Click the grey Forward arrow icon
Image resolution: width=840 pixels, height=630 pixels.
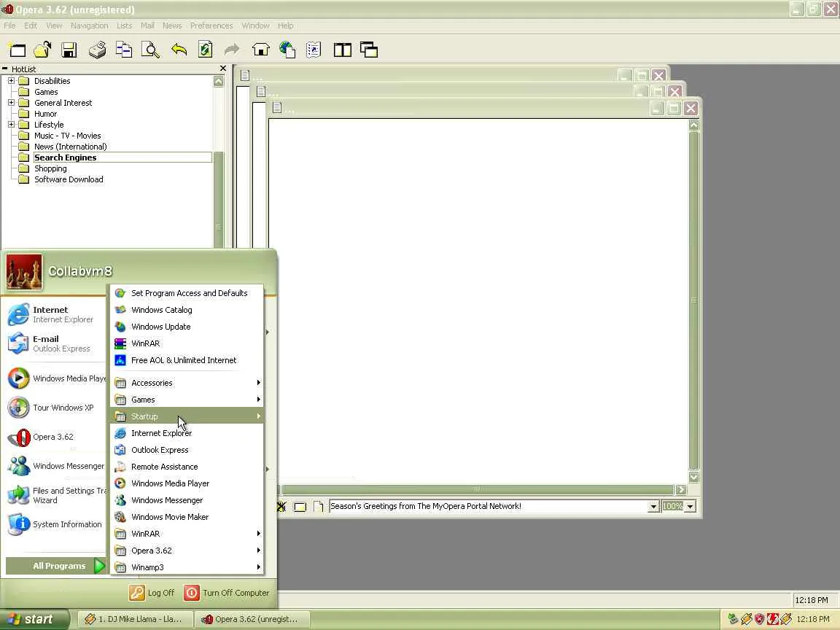pos(232,50)
